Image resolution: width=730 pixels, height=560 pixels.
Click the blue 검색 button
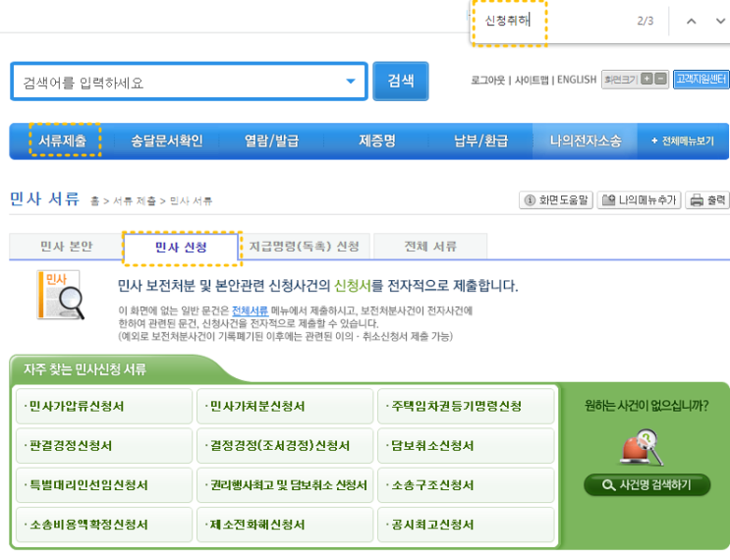[401, 81]
